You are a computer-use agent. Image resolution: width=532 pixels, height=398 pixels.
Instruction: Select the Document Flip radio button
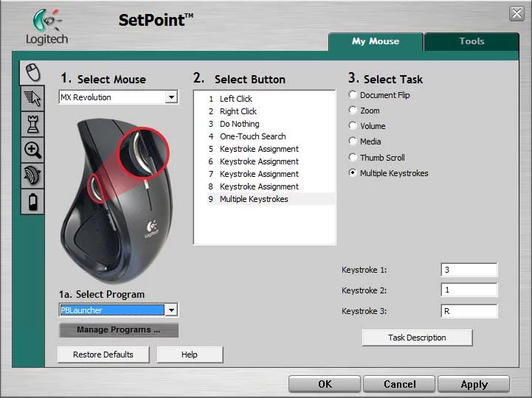click(353, 95)
